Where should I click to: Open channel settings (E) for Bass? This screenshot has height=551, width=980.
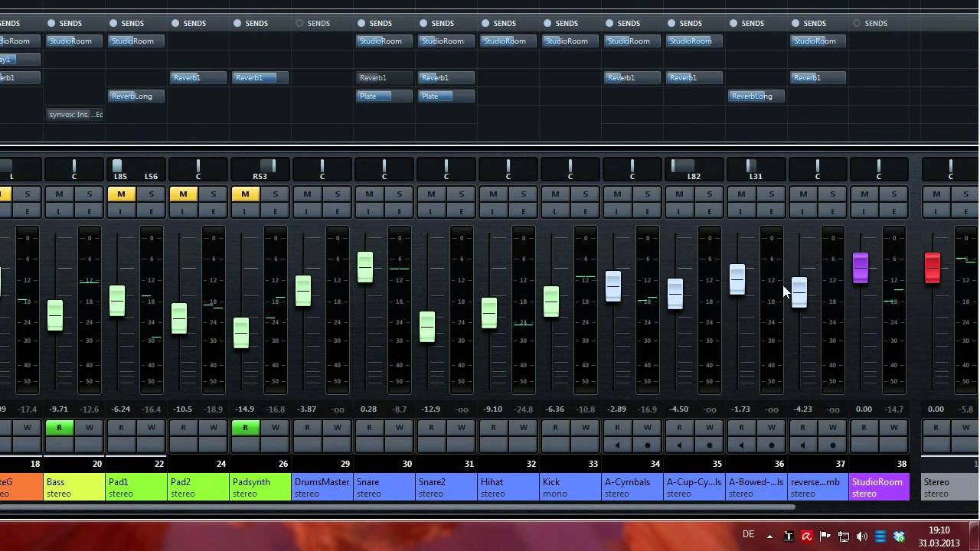(89, 211)
